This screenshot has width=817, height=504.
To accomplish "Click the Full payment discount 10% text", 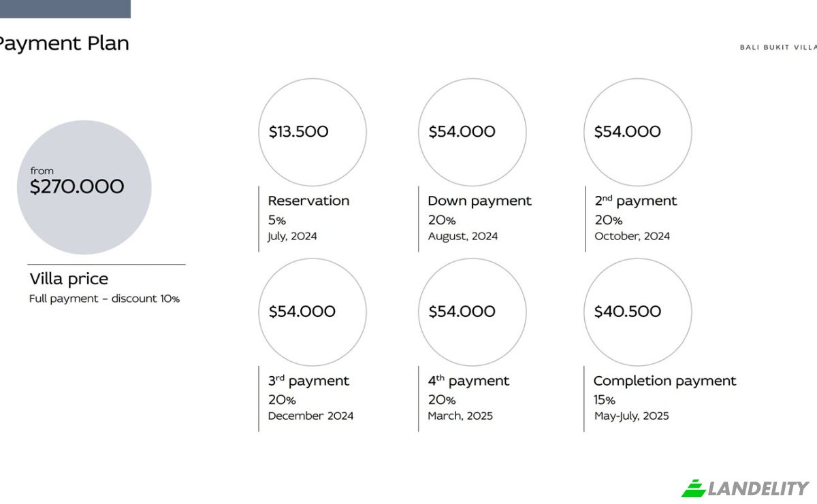I will pos(104,299).
